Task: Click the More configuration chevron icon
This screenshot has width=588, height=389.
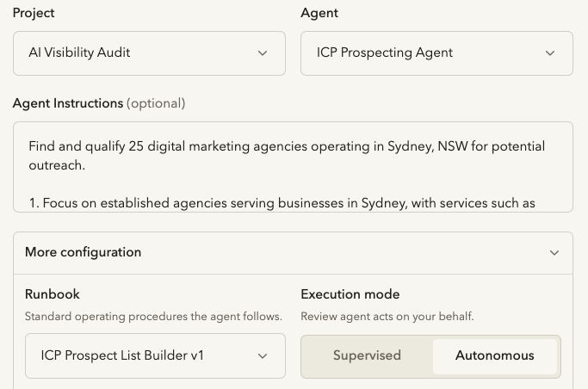Action: point(554,252)
